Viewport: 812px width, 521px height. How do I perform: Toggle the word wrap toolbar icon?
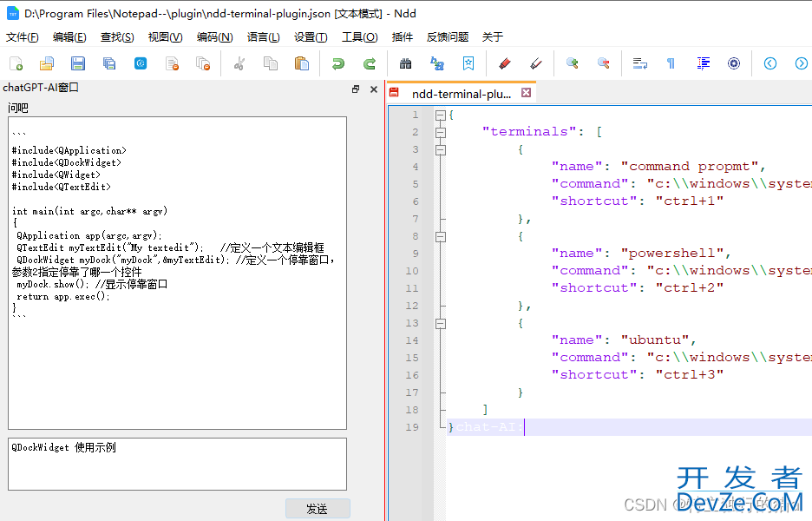(x=640, y=63)
